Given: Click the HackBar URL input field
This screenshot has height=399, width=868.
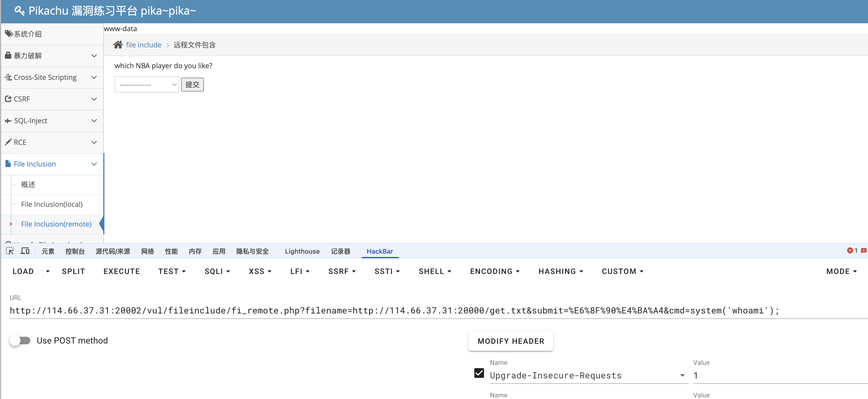Looking at the screenshot, I should point(394,310).
